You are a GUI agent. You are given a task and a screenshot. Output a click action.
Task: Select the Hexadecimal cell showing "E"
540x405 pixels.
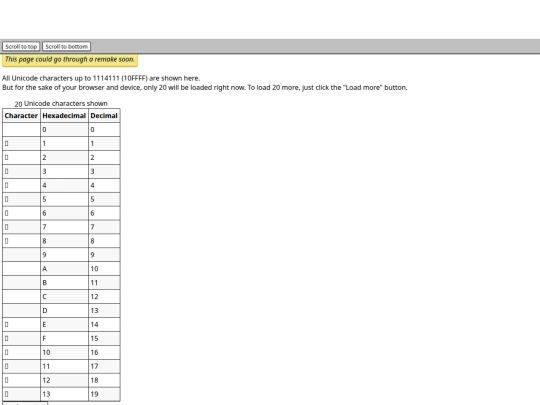[x=64, y=324]
